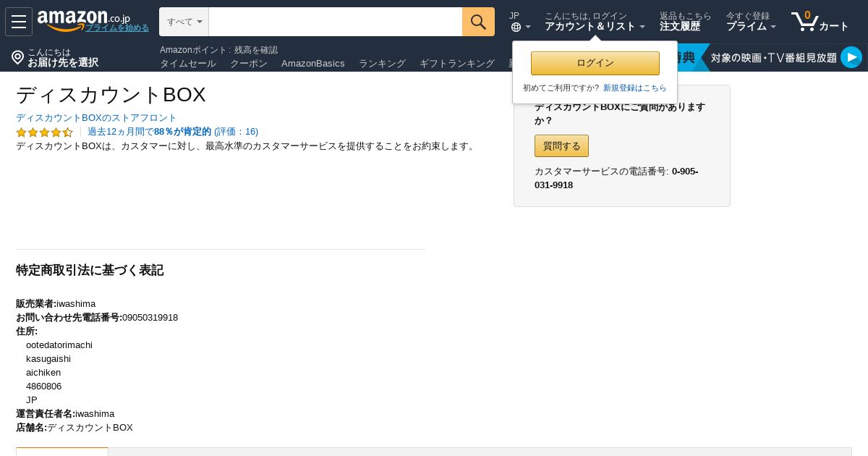
Task: Open the AmazonBasics menu item
Action: coord(313,64)
